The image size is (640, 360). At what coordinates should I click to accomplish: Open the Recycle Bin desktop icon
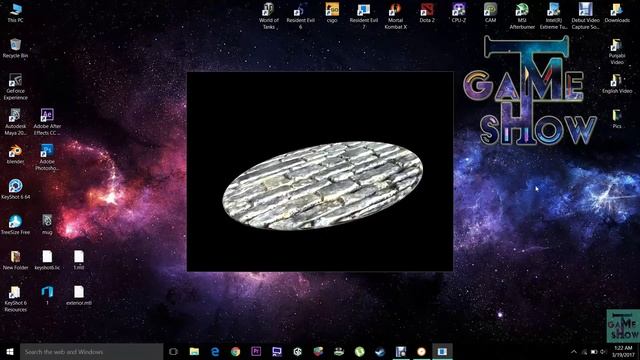[x=16, y=48]
